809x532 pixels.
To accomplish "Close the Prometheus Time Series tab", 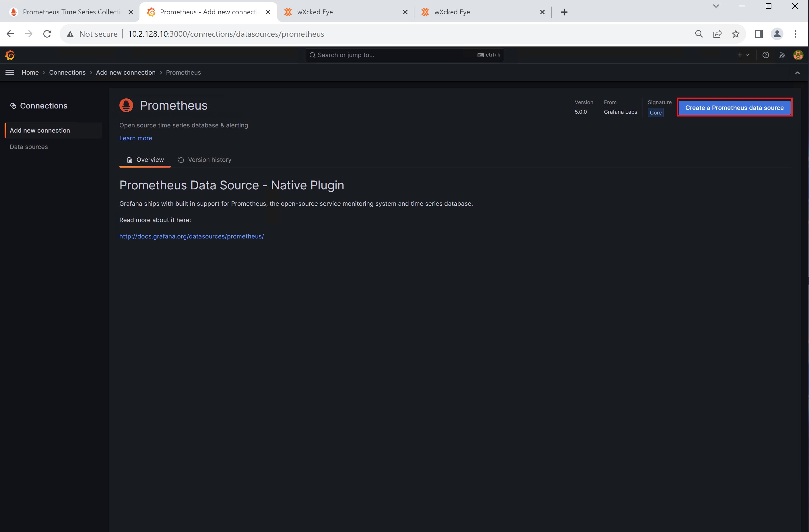I will [x=131, y=12].
